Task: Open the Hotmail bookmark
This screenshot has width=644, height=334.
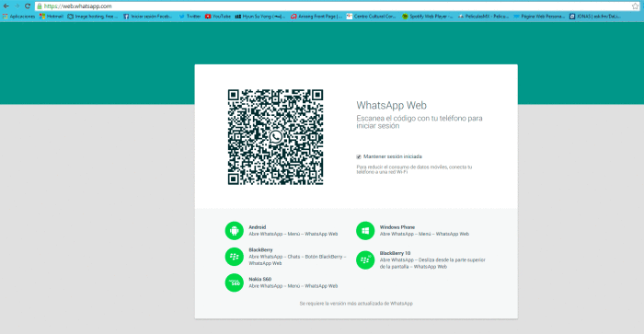Action: [52, 17]
